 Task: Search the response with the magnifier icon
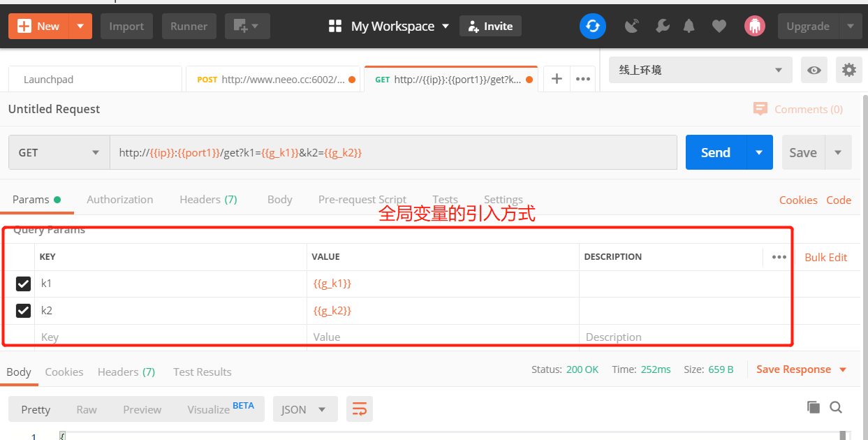(x=836, y=407)
